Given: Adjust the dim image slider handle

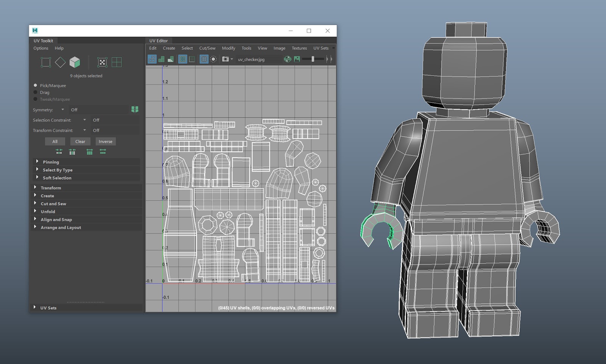Looking at the screenshot, I should pos(313,59).
